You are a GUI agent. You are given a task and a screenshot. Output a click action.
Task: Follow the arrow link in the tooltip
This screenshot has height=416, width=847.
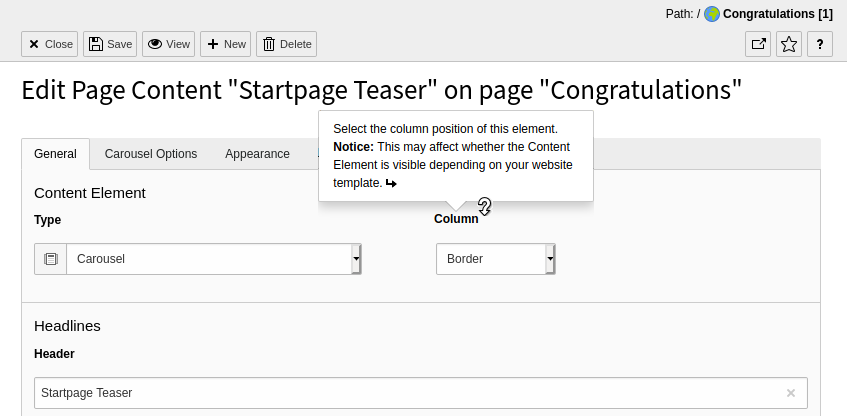point(391,184)
